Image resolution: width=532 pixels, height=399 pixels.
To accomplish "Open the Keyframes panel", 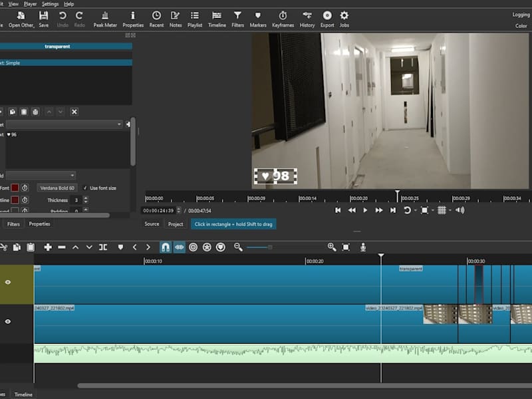I will (x=283, y=19).
